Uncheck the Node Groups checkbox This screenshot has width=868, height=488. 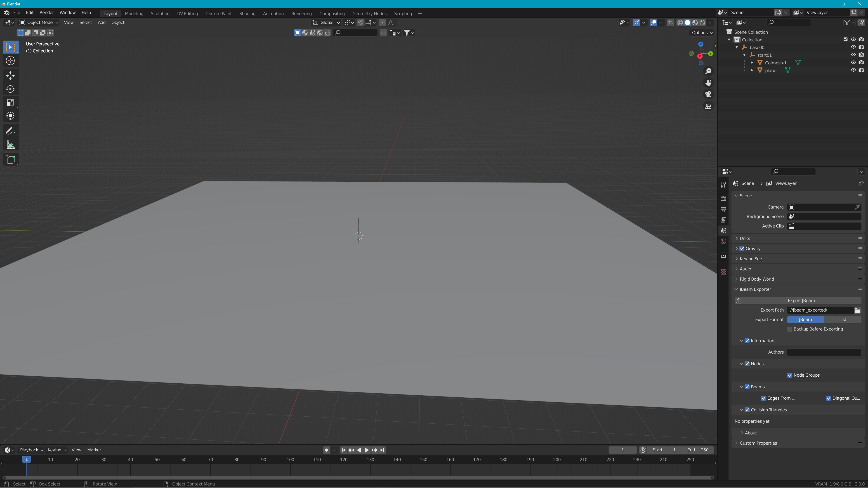[x=790, y=375]
